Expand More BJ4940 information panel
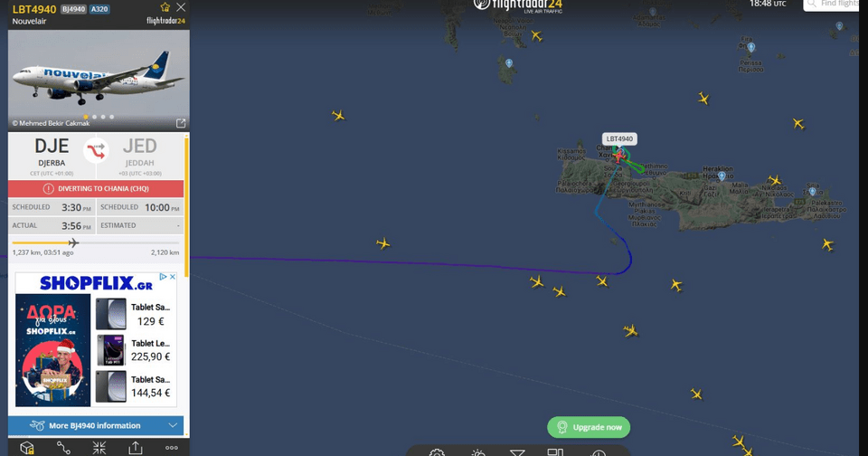Screen dimensions: 868x456 96,425
